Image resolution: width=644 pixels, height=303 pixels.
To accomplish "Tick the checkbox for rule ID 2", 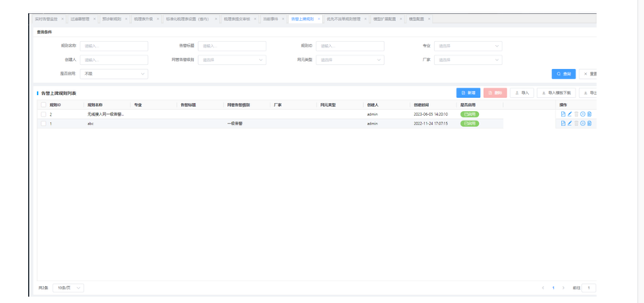I will click(x=43, y=114).
